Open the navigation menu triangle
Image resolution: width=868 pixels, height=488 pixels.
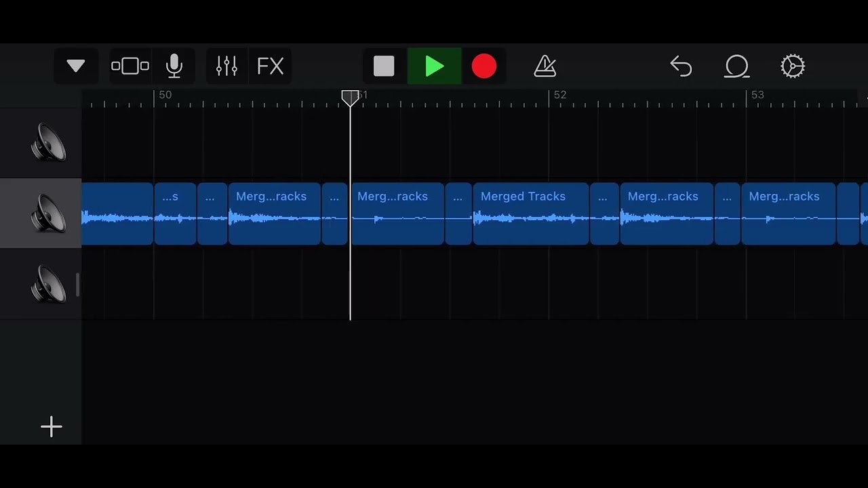pyautogui.click(x=76, y=66)
